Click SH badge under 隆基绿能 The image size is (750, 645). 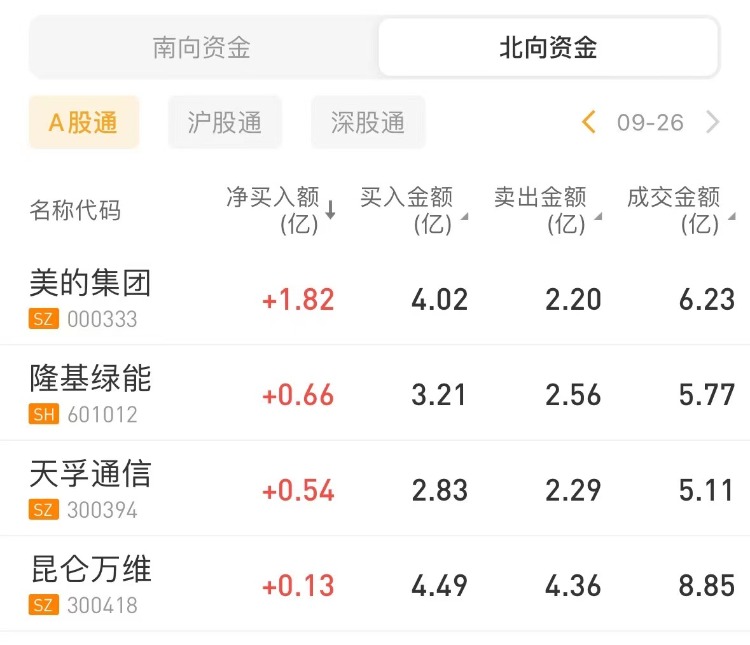point(44,415)
